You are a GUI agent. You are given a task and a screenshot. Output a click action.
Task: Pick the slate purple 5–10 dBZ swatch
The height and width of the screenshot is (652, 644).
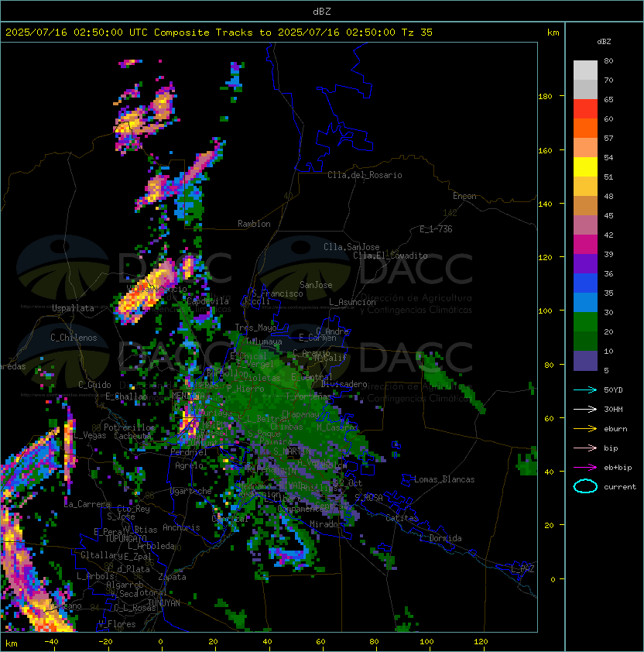pyautogui.click(x=585, y=361)
